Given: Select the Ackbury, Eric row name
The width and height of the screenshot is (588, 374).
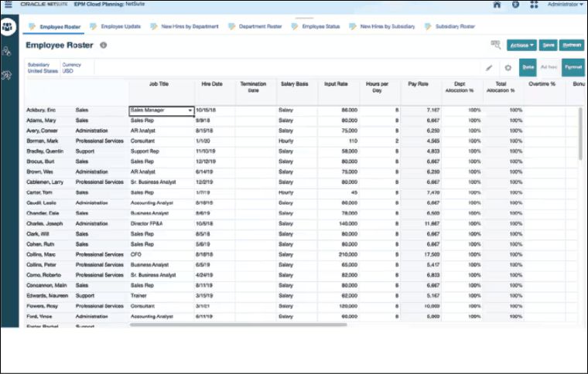Looking at the screenshot, I should pyautogui.click(x=41, y=110).
